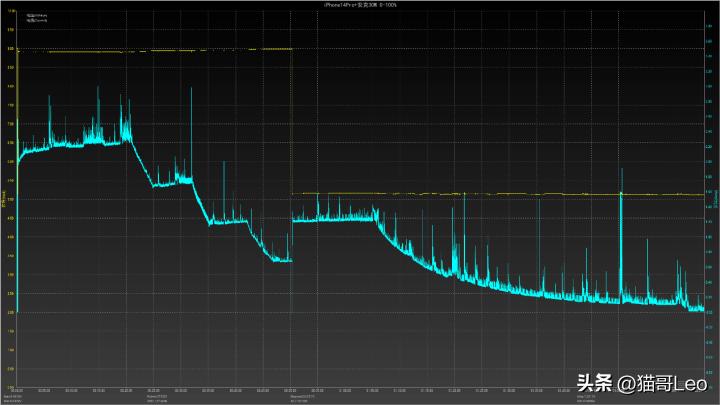Click the chart title iPhone14Pro+安克30W 0-100%
Image resolution: width=720 pixels, height=405 pixels.
(360, 5)
